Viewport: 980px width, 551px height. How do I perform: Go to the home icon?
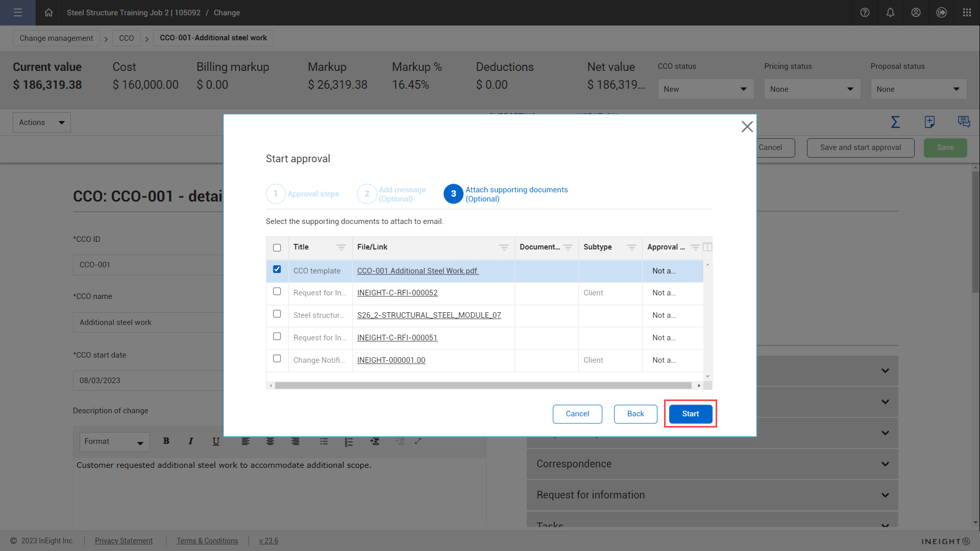(48, 13)
